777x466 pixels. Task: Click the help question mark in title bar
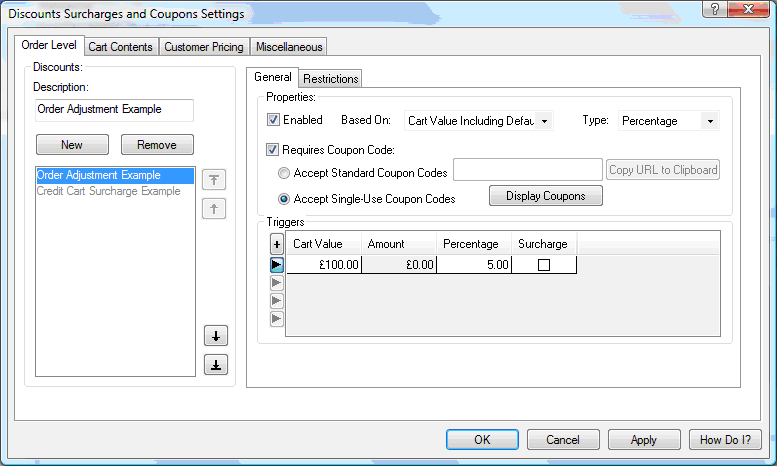point(714,10)
